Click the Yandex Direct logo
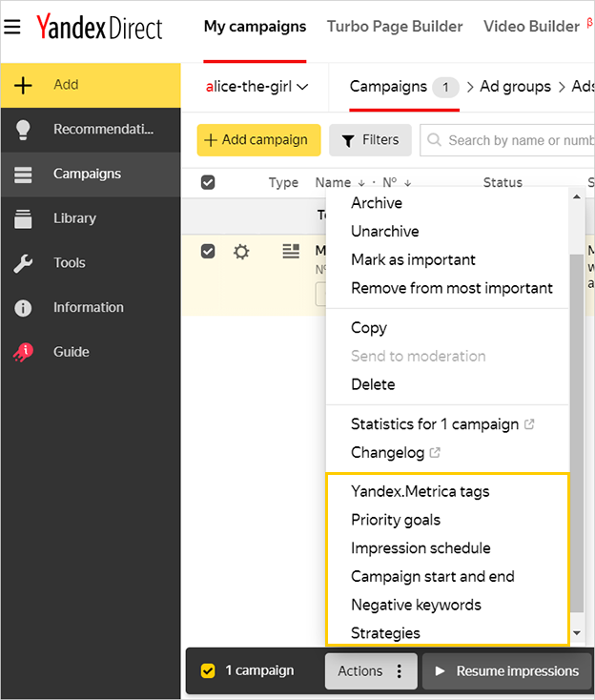595x700 pixels. pyautogui.click(x=99, y=27)
